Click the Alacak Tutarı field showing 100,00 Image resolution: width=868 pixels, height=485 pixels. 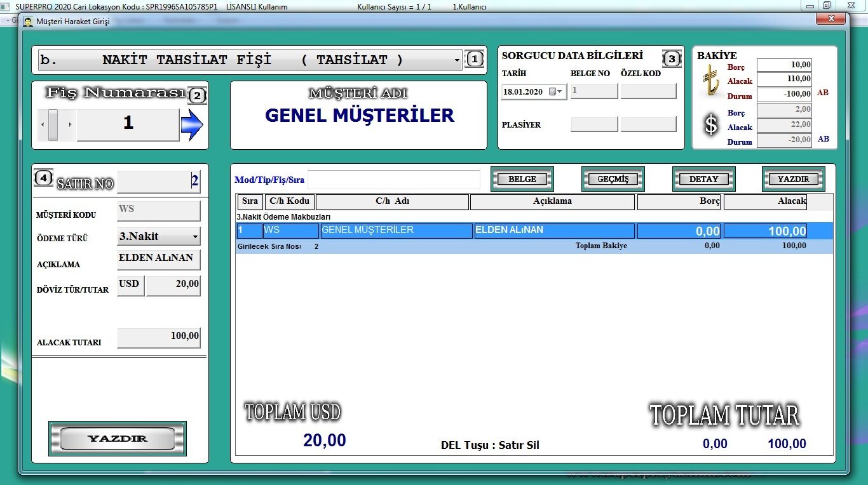pyautogui.click(x=159, y=338)
